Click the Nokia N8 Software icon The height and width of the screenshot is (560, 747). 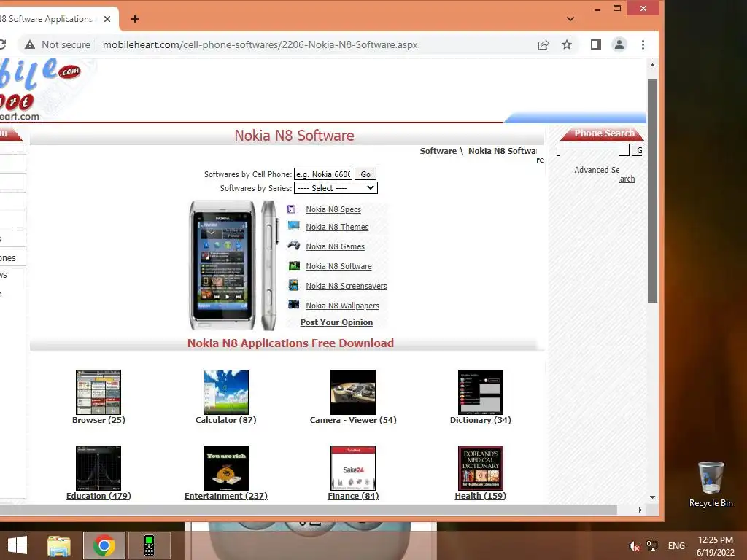pyautogui.click(x=294, y=265)
